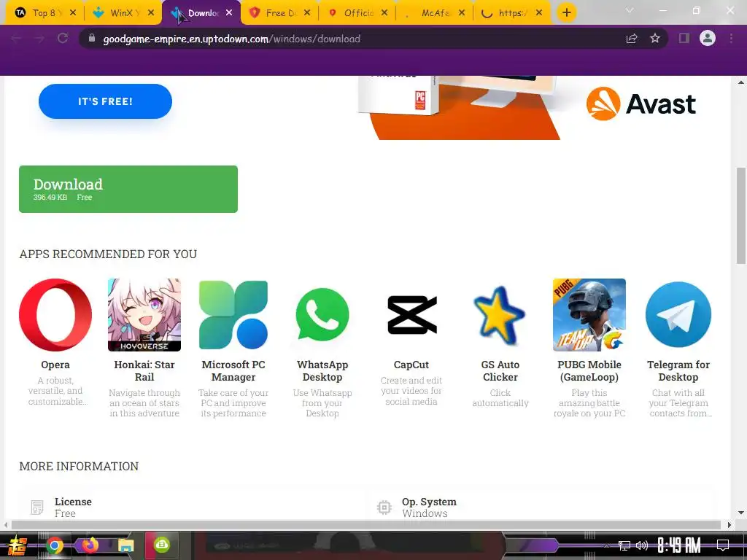Open the Telegram for Desktop title link
The width and height of the screenshot is (747, 560).
pyautogui.click(x=678, y=371)
